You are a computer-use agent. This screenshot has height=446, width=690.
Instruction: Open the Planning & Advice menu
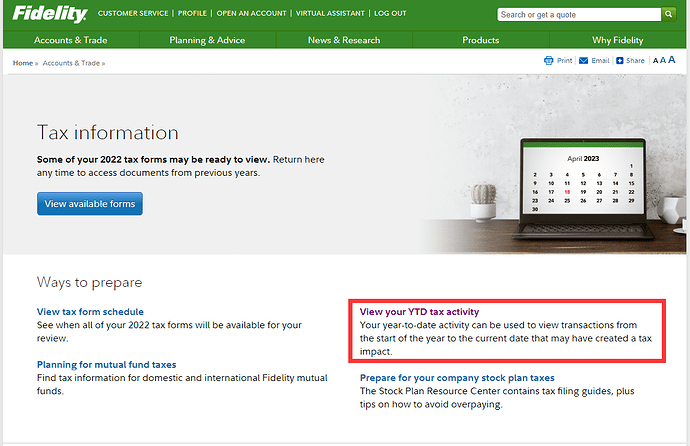[207, 40]
